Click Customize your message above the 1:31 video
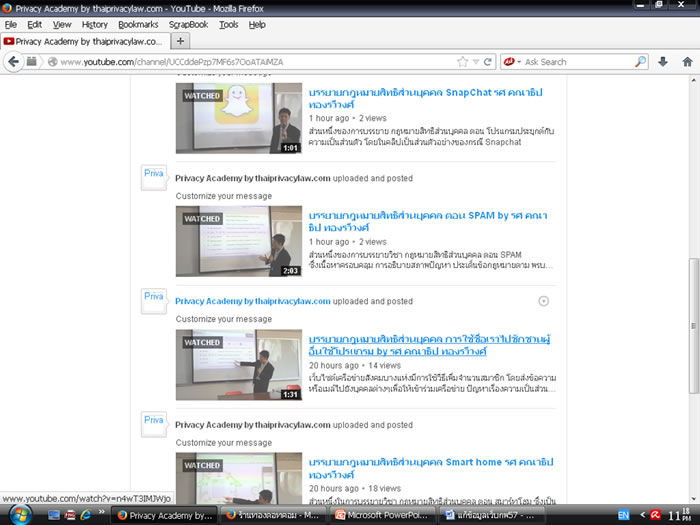700x525 pixels. tap(224, 319)
